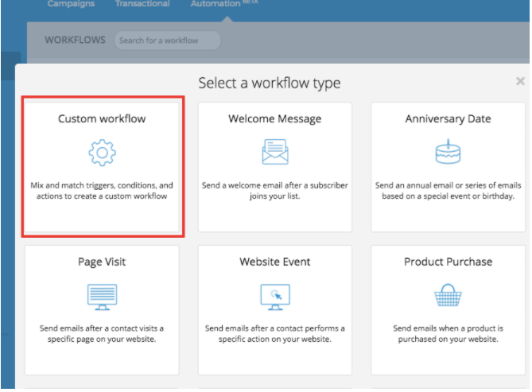This screenshot has height=392, width=532.
Task: Click the cursor screen icon for Website Event
Action: point(275,295)
